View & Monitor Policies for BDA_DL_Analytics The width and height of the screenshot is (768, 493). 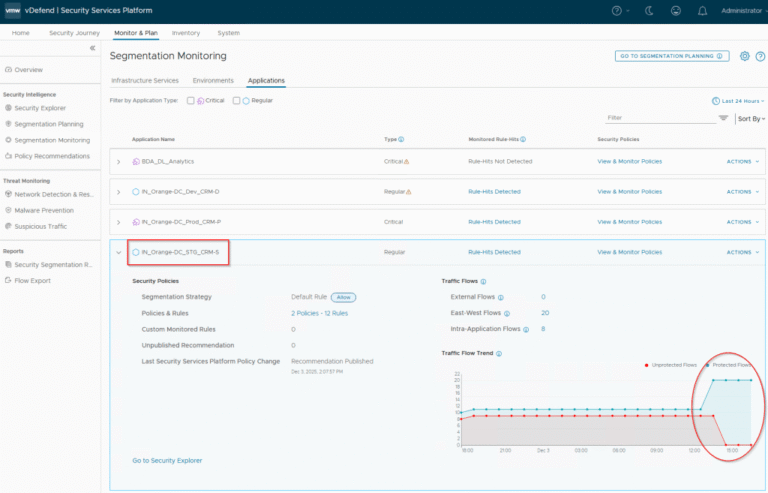click(x=629, y=162)
